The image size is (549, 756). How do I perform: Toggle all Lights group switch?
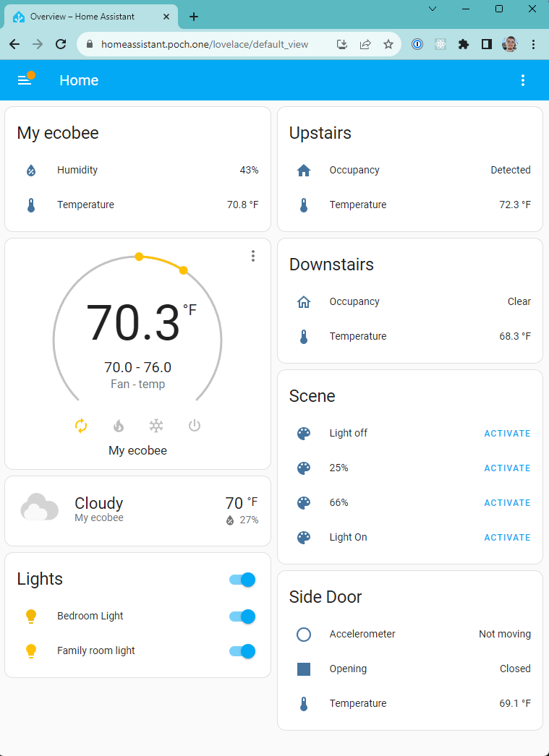[242, 580]
